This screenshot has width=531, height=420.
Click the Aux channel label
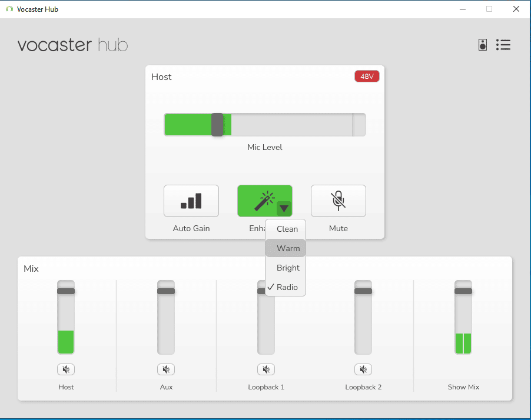point(166,387)
